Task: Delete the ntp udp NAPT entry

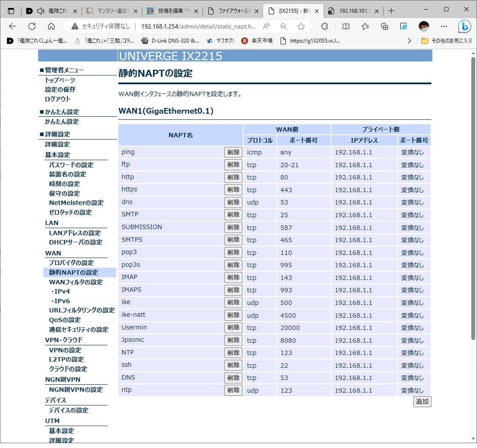Action: [x=233, y=390]
